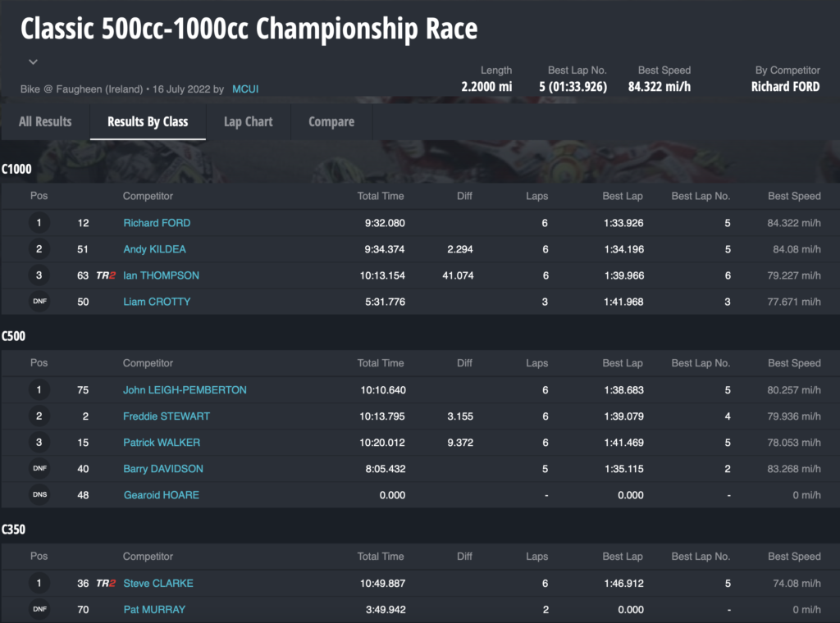
Task: Click the Bike @ Faugheen (Ireland) event text
Action: pos(81,89)
